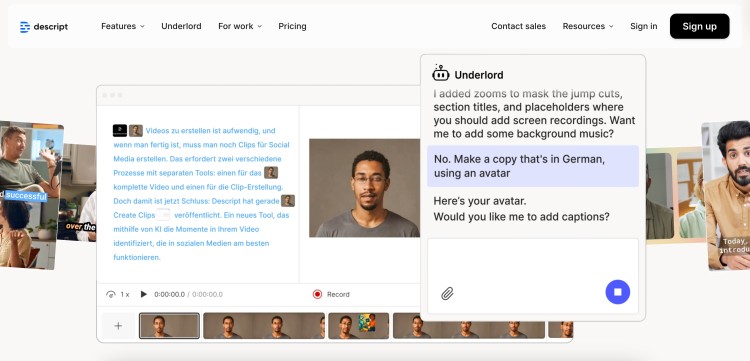This screenshot has width=750, height=361.
Task: Click the 0:00:00.0 timecode display
Action: pyautogui.click(x=169, y=295)
